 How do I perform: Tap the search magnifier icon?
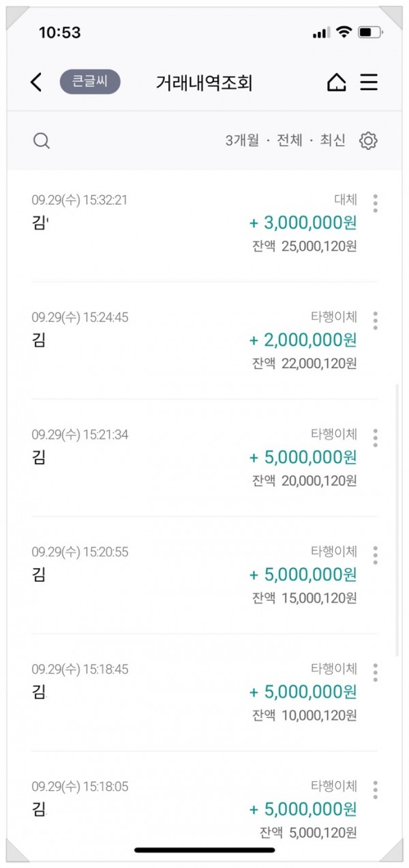pyautogui.click(x=42, y=141)
